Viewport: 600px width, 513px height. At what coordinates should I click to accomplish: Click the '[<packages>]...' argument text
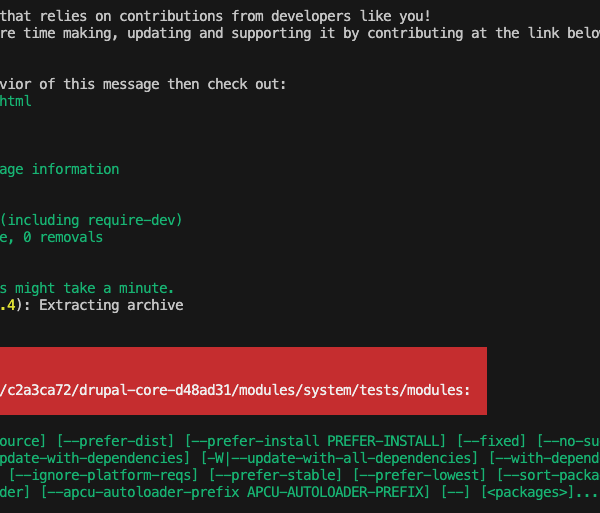click(x=539, y=492)
